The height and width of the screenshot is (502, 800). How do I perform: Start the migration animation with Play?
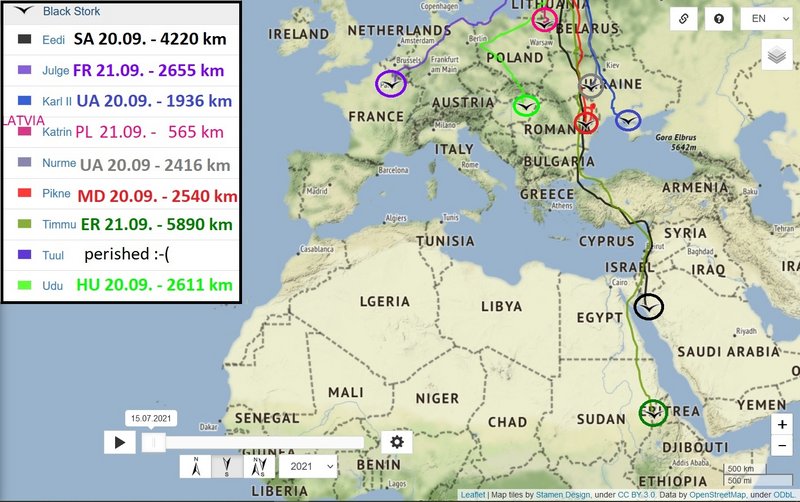[119, 442]
